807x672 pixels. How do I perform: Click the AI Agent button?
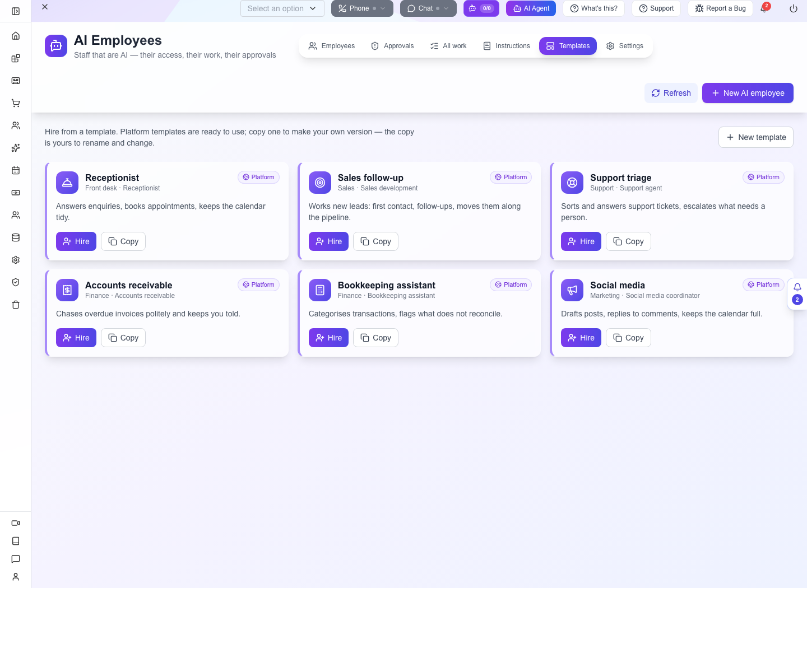[531, 8]
